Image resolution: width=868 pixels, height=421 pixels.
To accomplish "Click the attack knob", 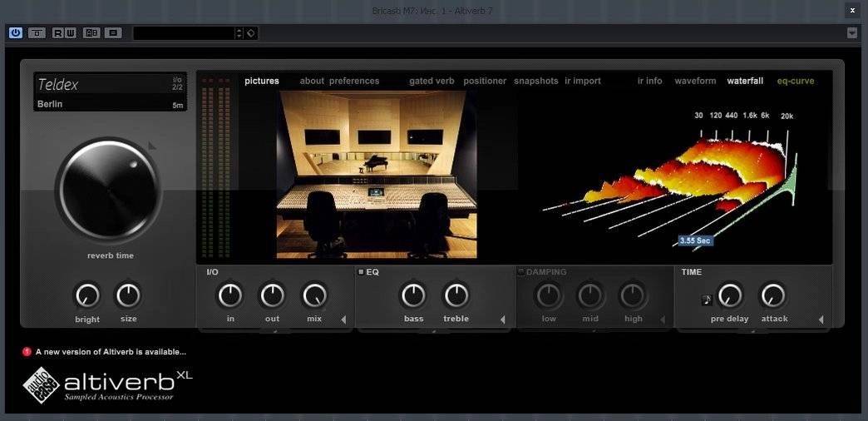I will pos(773,296).
